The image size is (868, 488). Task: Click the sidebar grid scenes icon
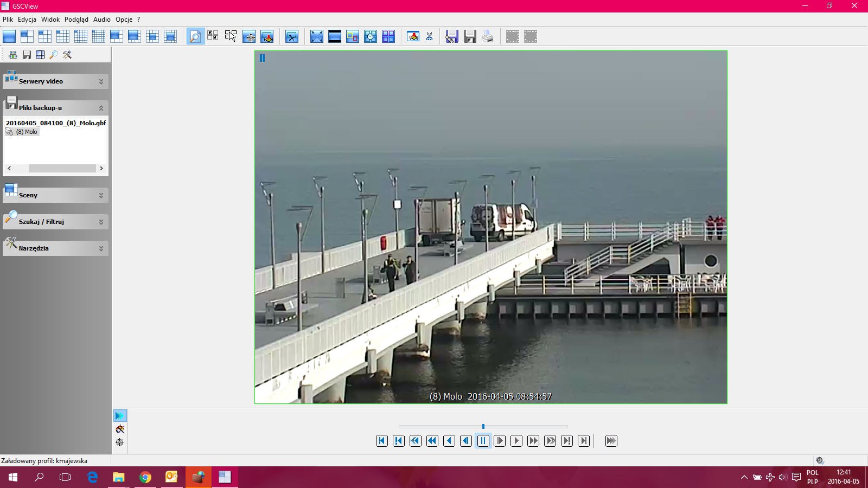(40, 55)
